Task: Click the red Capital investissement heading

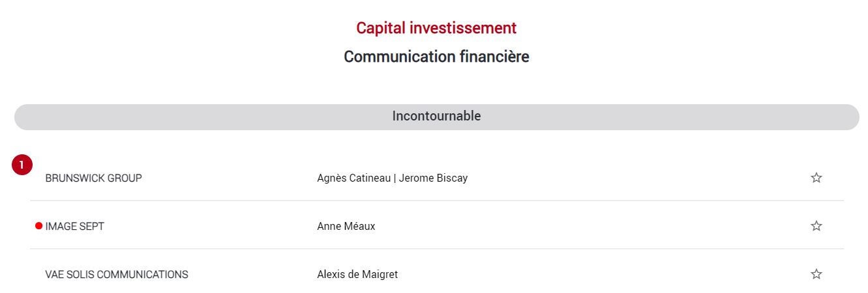Action: (x=436, y=28)
